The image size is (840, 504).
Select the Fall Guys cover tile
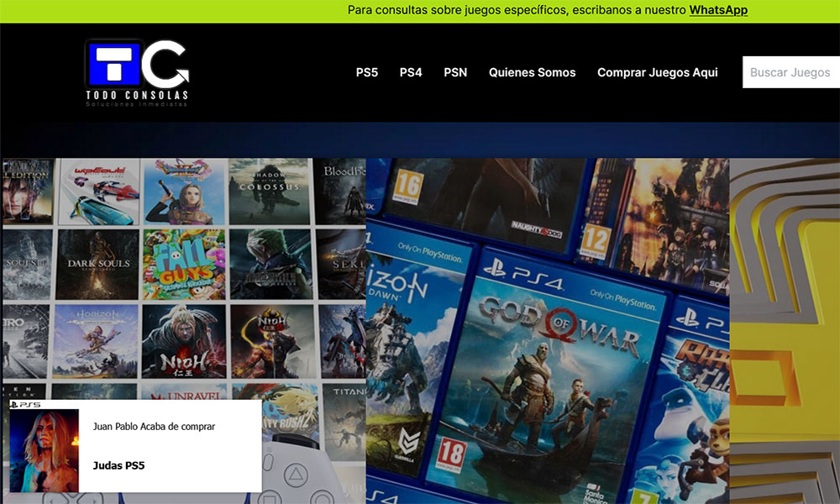184,265
